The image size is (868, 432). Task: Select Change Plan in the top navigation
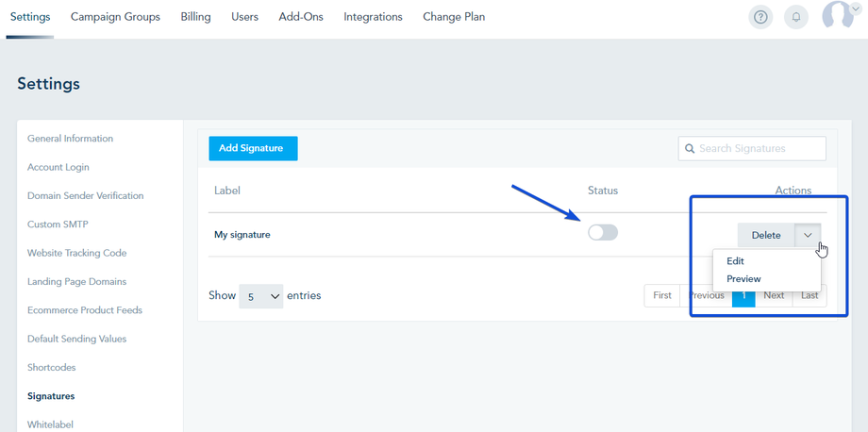coord(454,17)
